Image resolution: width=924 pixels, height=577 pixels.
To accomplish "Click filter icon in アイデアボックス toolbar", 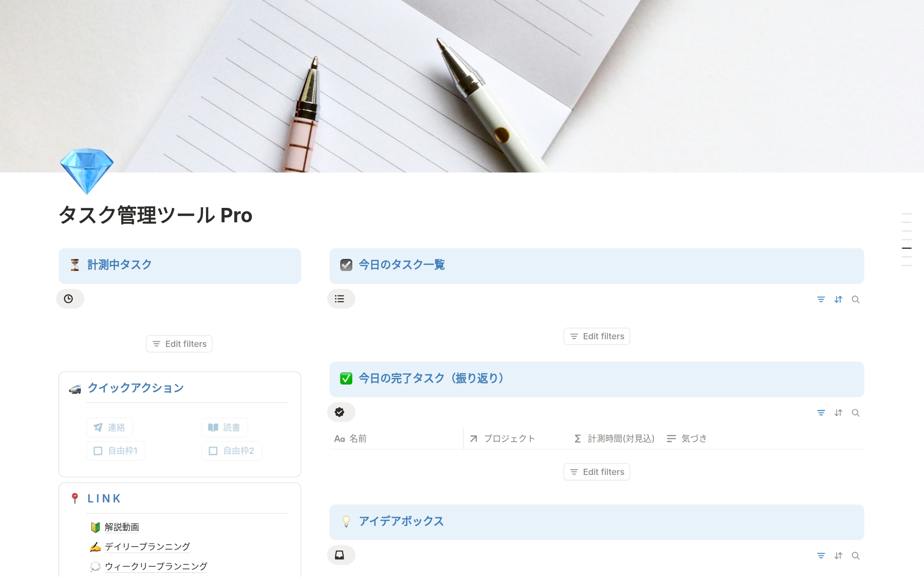I will point(821,556).
